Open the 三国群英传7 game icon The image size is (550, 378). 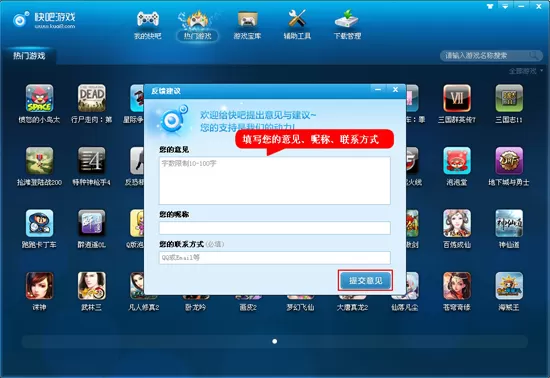457,98
